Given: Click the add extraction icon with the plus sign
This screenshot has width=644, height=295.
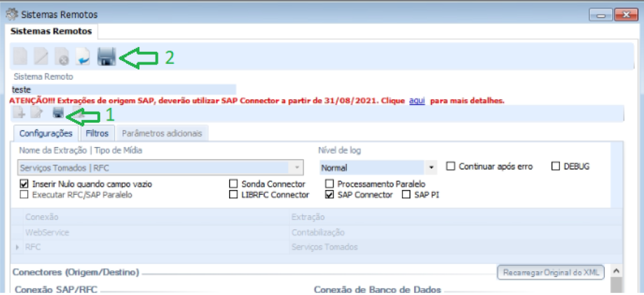Looking at the screenshot, I should click(19, 113).
